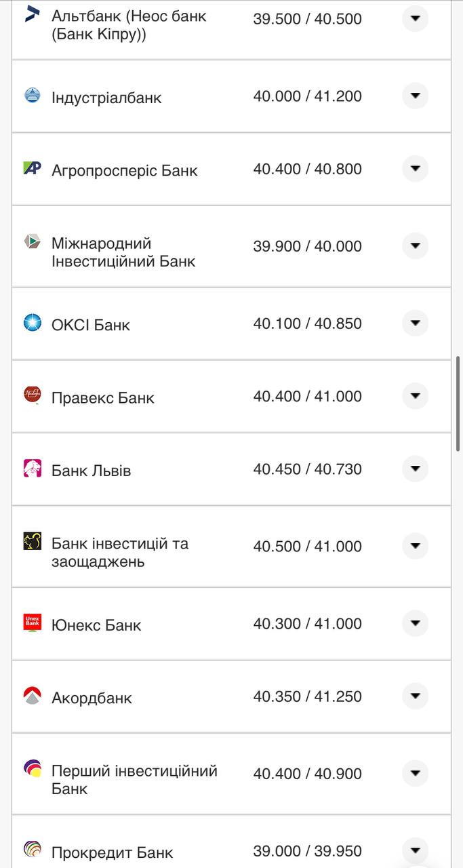463x868 pixels.
Task: Expand the Альтбанк rate details
Action: click(415, 18)
